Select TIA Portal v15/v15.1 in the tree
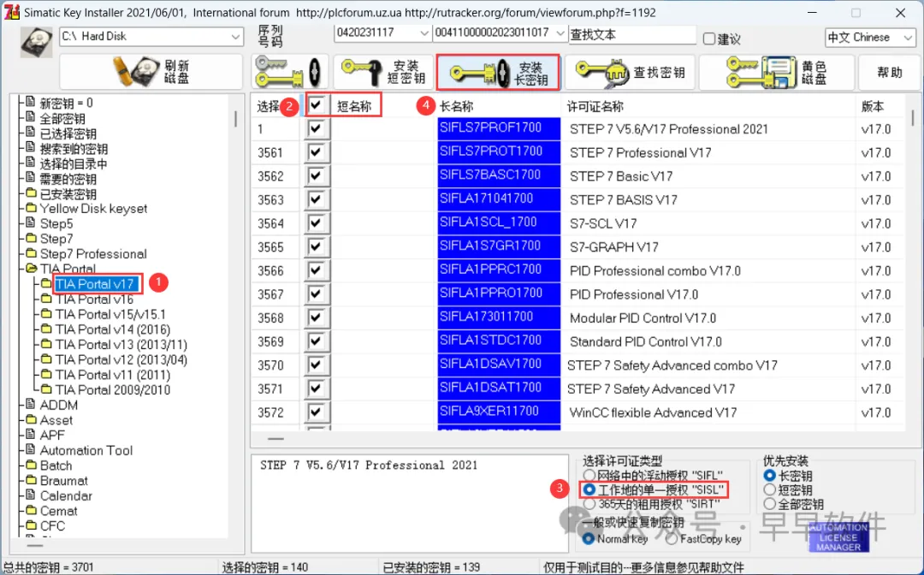The width and height of the screenshot is (924, 575). click(x=110, y=314)
